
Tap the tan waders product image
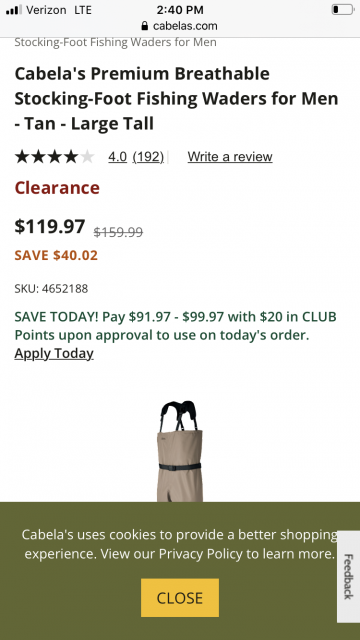coord(180,451)
